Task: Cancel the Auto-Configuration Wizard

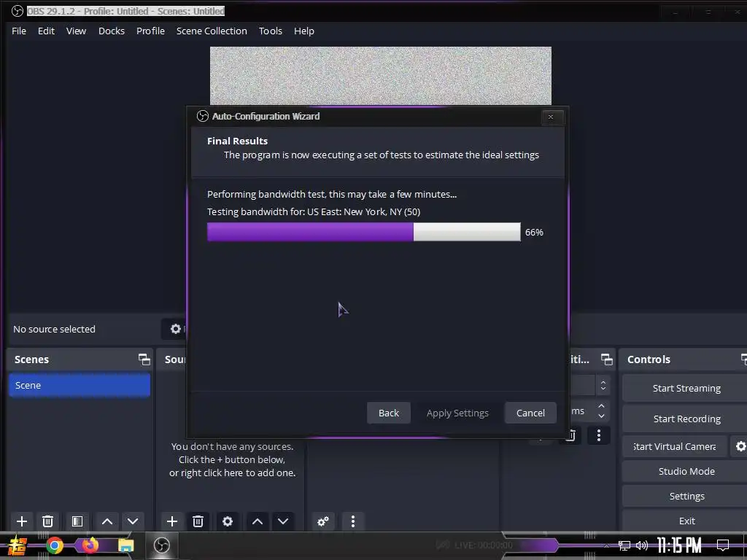Action: [530, 413]
